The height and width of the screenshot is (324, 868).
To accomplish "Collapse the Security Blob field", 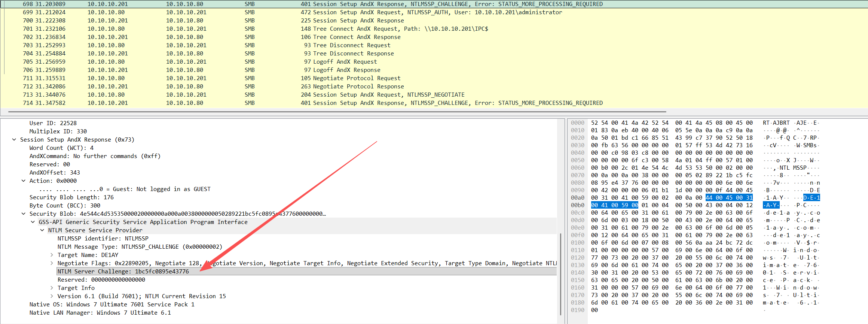I will coord(24,214).
